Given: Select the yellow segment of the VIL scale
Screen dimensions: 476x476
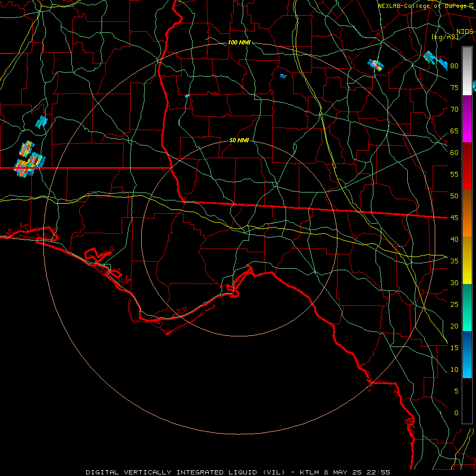Looking at the screenshot, I should coord(467,260).
